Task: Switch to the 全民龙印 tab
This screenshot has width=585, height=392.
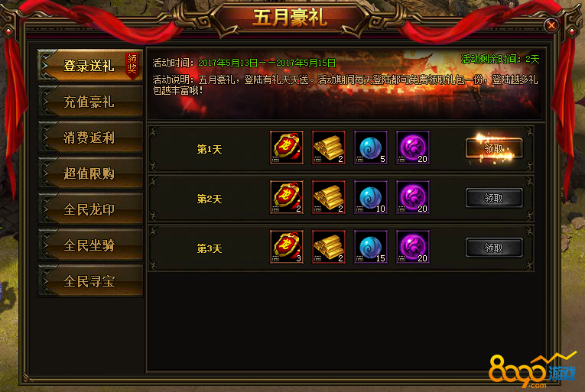Action: coord(90,209)
